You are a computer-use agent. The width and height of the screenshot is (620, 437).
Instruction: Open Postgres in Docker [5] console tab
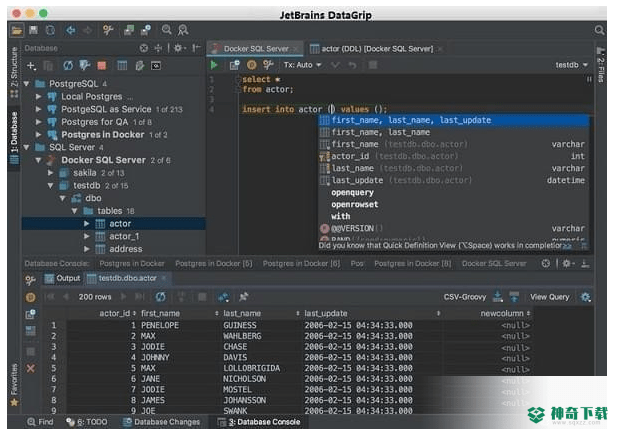(x=214, y=263)
